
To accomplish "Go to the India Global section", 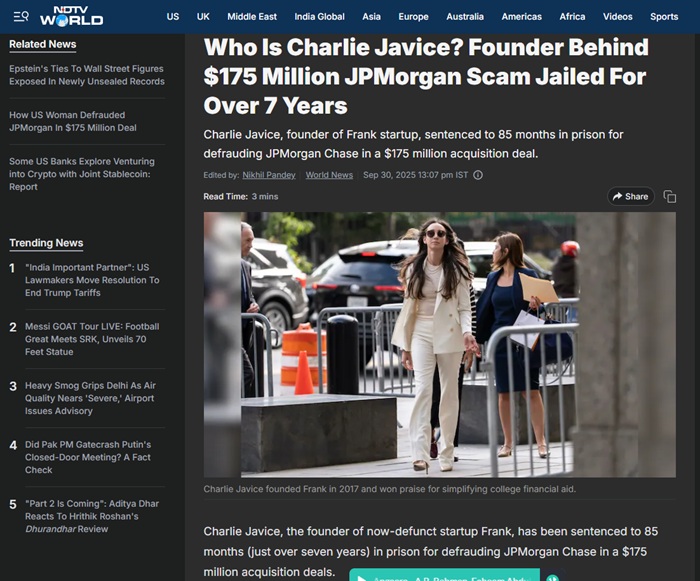I will click(319, 17).
